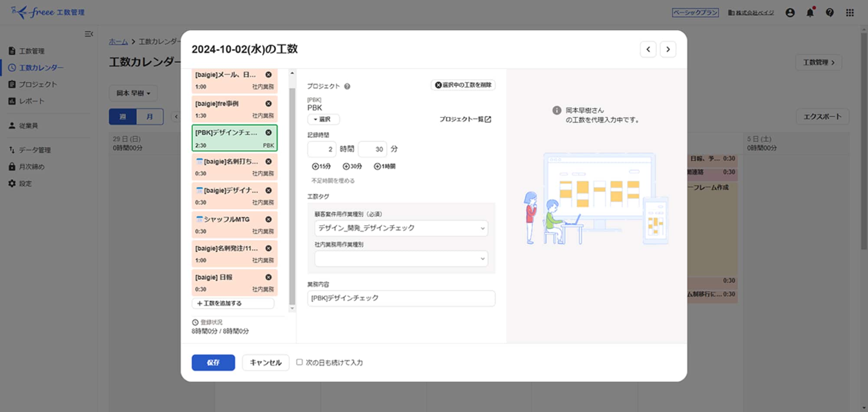Click the work entry list scrollbar
Screen dimensions: 868x412
292,195
